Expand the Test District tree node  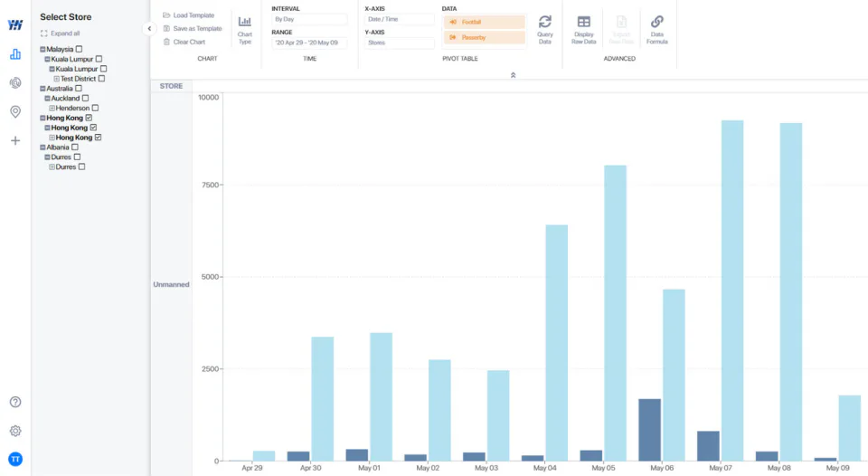(56, 79)
